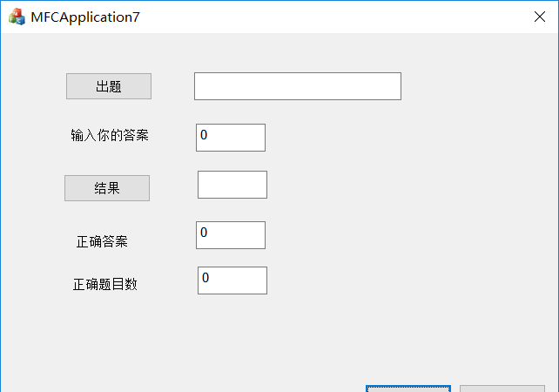
Task: Click the 正确题目数 label
Action: (105, 284)
